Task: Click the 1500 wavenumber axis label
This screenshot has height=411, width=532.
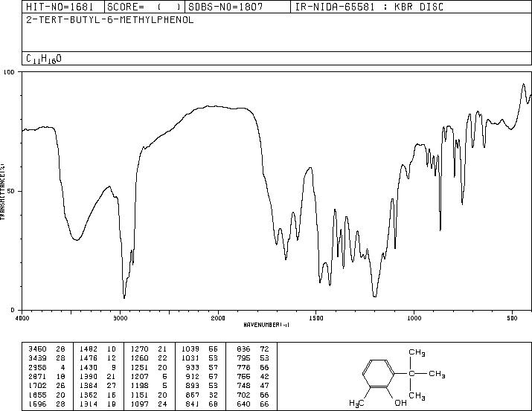Action: pyautogui.click(x=316, y=318)
